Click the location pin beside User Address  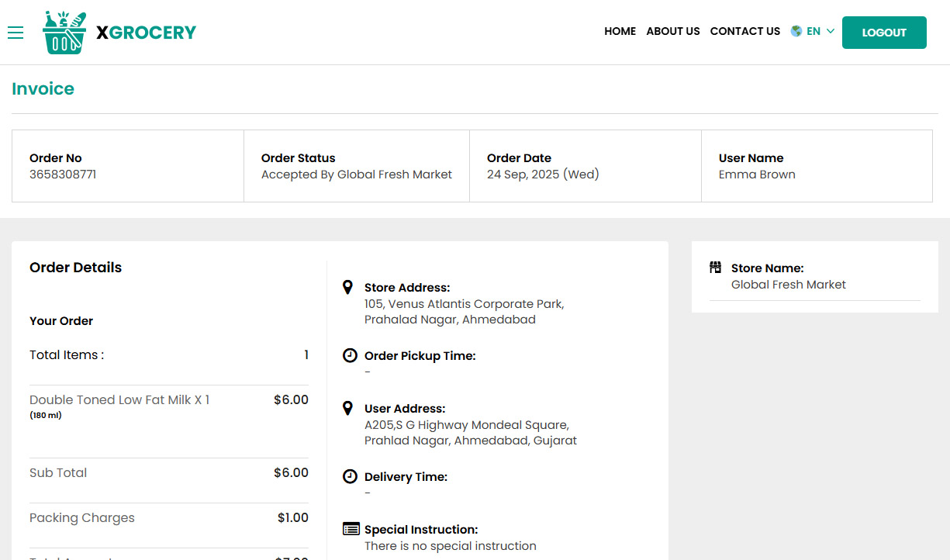click(x=347, y=408)
